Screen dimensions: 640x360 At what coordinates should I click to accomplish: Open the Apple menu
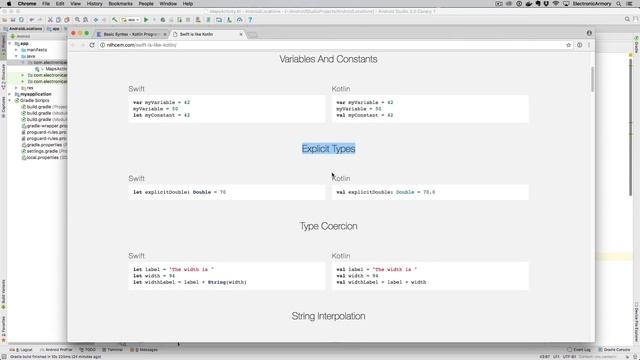[x=9, y=4]
